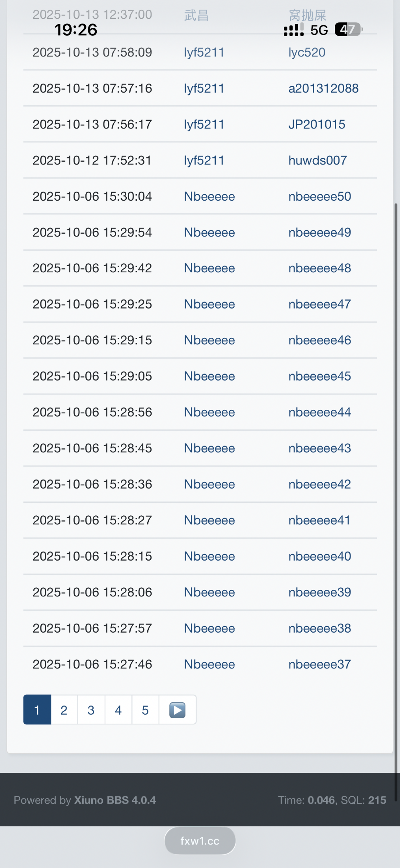Image resolution: width=400 pixels, height=868 pixels.
Task: Open huwds007 user link
Action: 317,160
